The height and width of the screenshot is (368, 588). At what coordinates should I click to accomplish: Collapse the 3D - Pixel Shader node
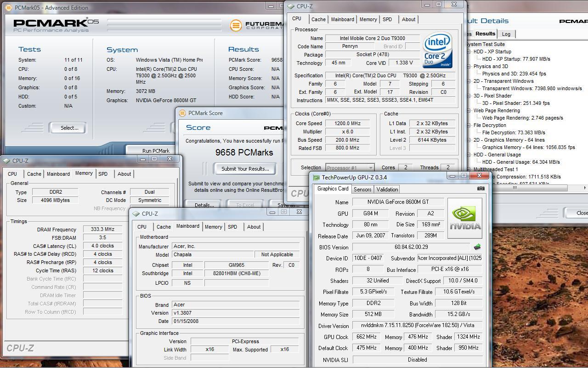[x=469, y=96]
